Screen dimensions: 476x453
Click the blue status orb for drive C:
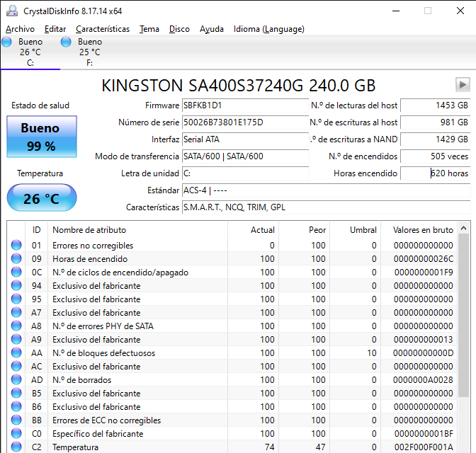coord(6,42)
